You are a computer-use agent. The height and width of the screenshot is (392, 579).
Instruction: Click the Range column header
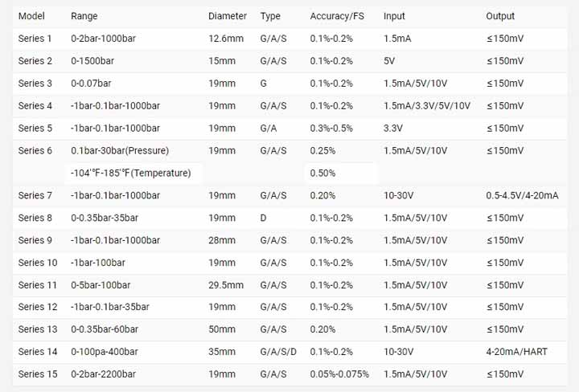84,16
